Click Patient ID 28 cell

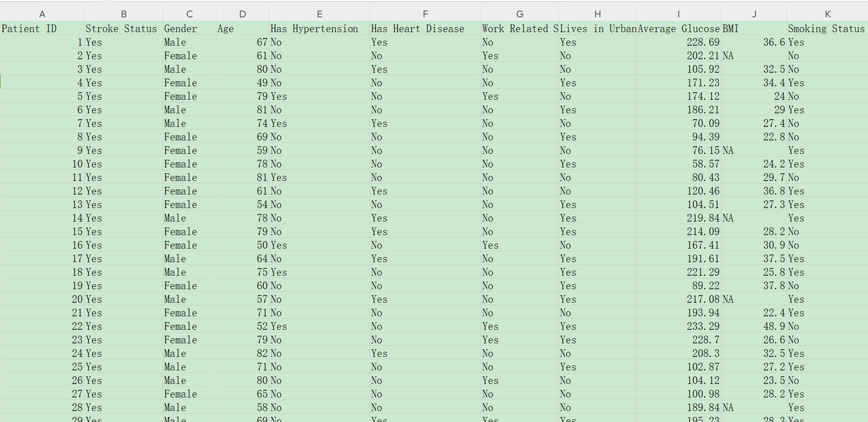point(42,407)
